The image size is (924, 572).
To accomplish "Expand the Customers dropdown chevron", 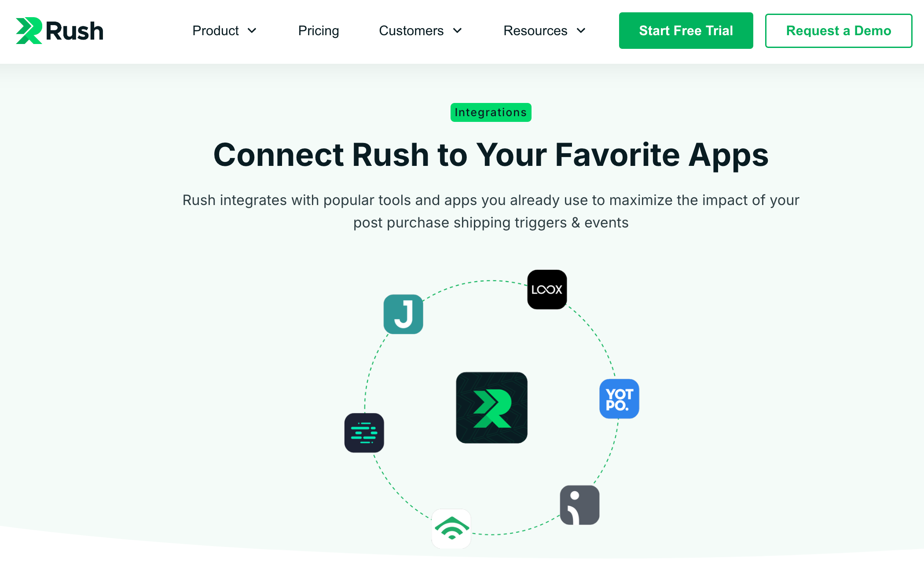I will pos(458,31).
